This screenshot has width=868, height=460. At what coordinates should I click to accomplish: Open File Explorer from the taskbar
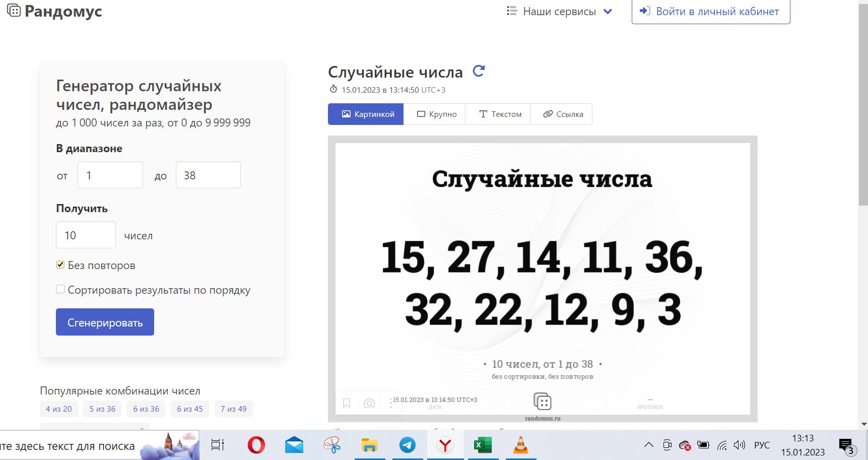pyautogui.click(x=370, y=445)
